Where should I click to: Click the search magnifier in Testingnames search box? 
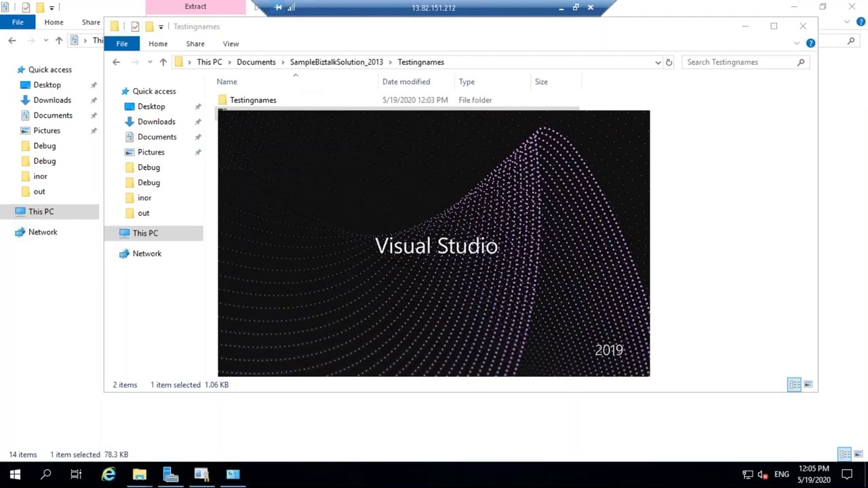[801, 62]
